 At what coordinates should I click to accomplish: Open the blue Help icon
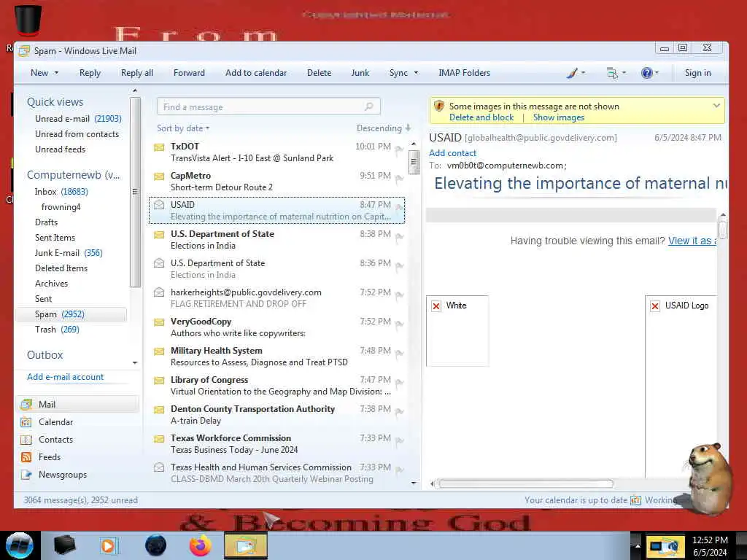coord(646,73)
